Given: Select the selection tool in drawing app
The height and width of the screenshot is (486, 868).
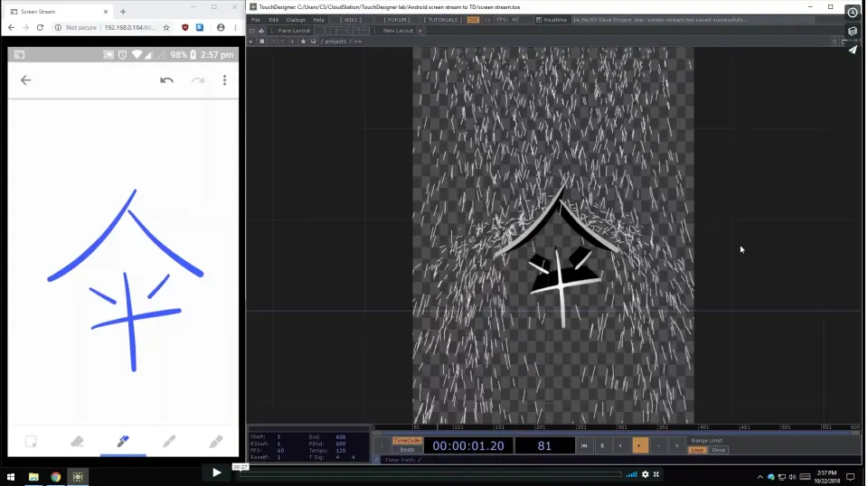Looking at the screenshot, I should [31, 441].
